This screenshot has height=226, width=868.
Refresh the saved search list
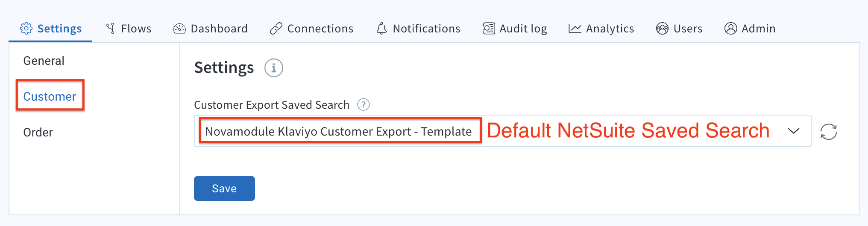(x=828, y=132)
